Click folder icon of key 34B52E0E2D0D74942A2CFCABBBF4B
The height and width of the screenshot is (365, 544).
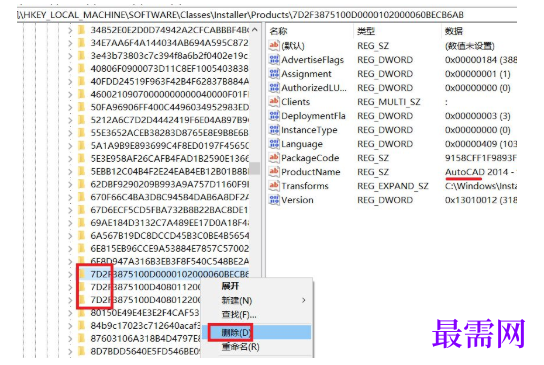point(82,30)
